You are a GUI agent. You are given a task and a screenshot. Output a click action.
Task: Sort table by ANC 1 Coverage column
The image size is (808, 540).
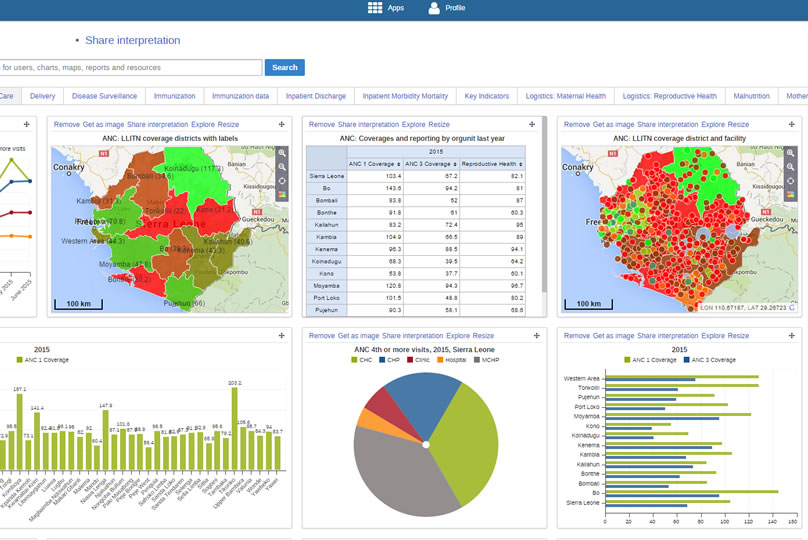click(373, 163)
